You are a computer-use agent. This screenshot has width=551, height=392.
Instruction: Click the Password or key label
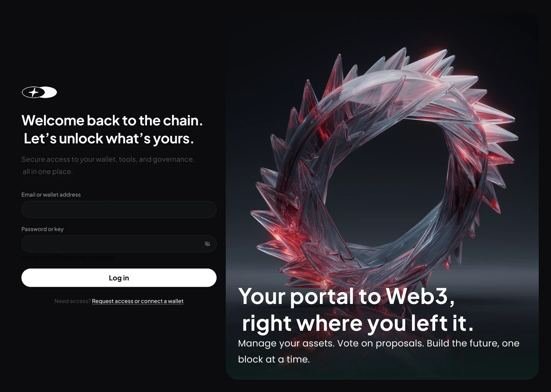point(42,229)
